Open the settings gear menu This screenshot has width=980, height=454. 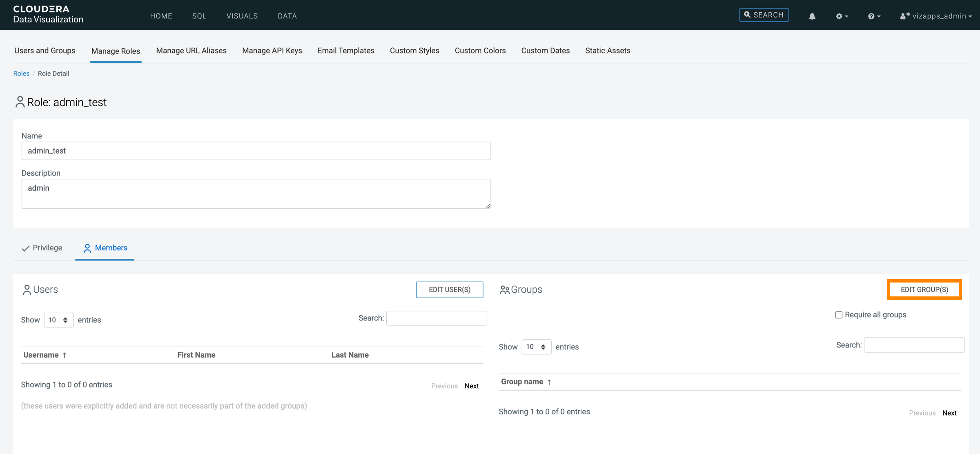[x=840, y=16]
